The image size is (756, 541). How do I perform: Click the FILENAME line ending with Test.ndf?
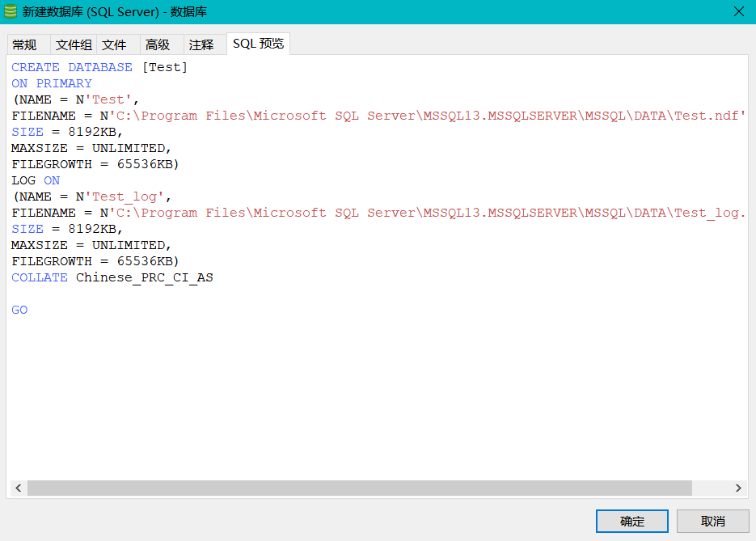pyautogui.click(x=378, y=116)
